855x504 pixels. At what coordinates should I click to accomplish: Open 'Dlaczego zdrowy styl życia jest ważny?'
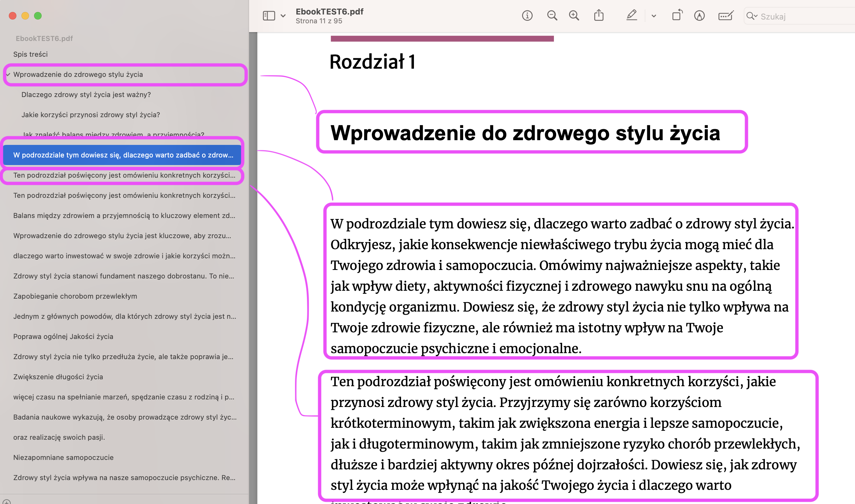[86, 94]
